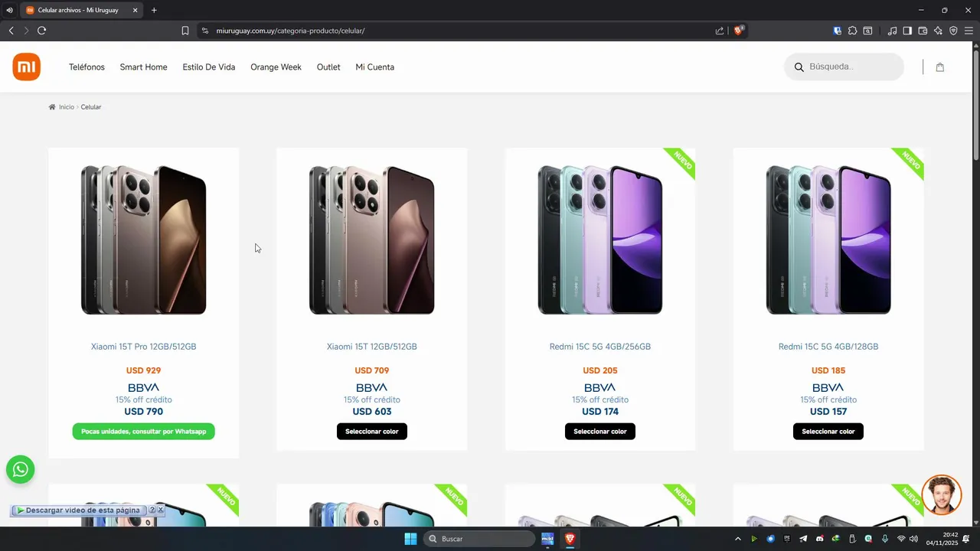Show hidden system tray icons chevron

coord(737,539)
